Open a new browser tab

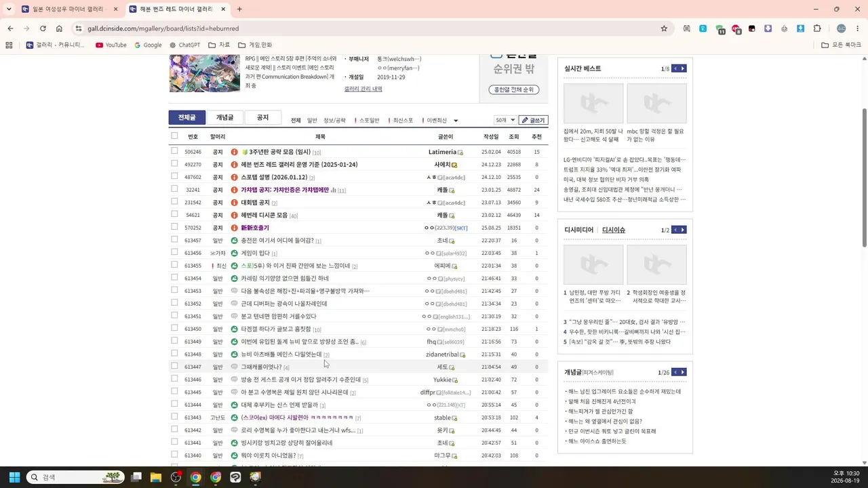(x=239, y=9)
